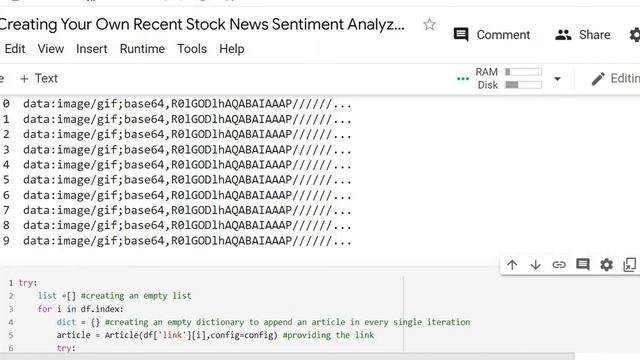Click the green connection status dots
The image size is (640, 360).
[463, 79]
